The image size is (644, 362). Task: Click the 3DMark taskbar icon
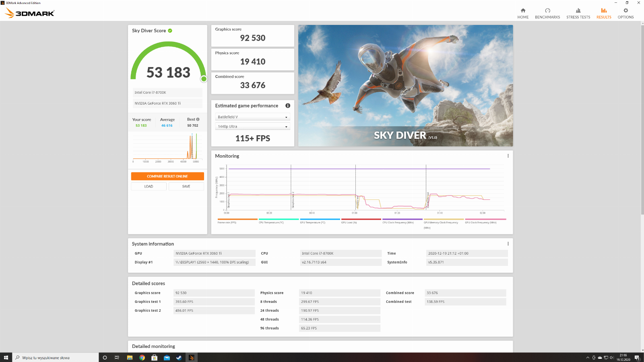click(x=192, y=358)
